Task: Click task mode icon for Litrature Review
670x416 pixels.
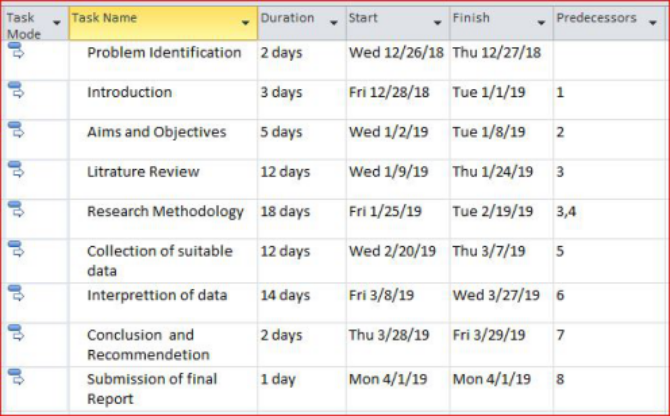Action: pyautogui.click(x=16, y=169)
